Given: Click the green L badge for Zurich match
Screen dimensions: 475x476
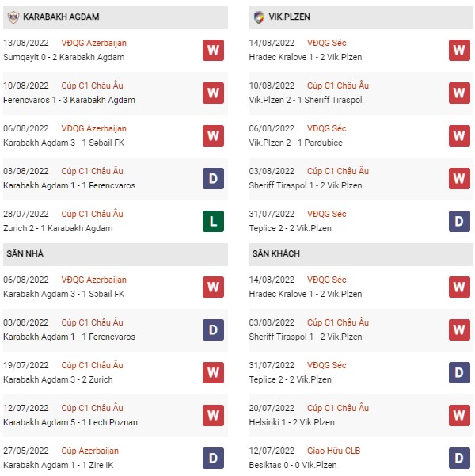Looking at the screenshot, I should click(214, 221).
